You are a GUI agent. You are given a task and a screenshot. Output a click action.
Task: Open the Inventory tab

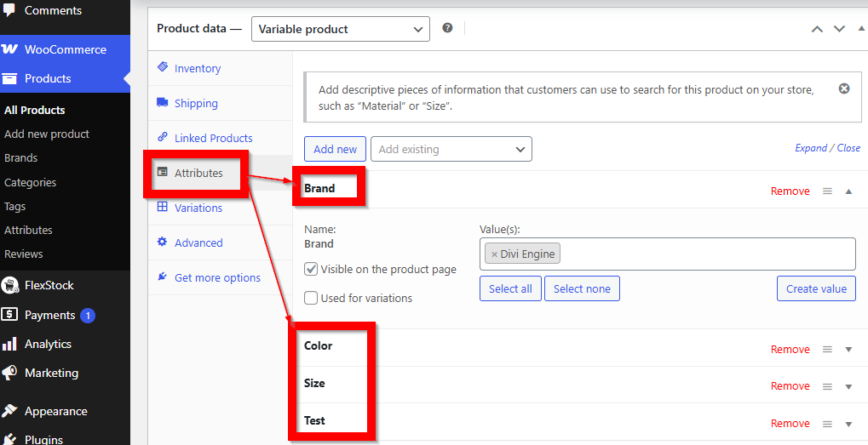(x=221, y=68)
